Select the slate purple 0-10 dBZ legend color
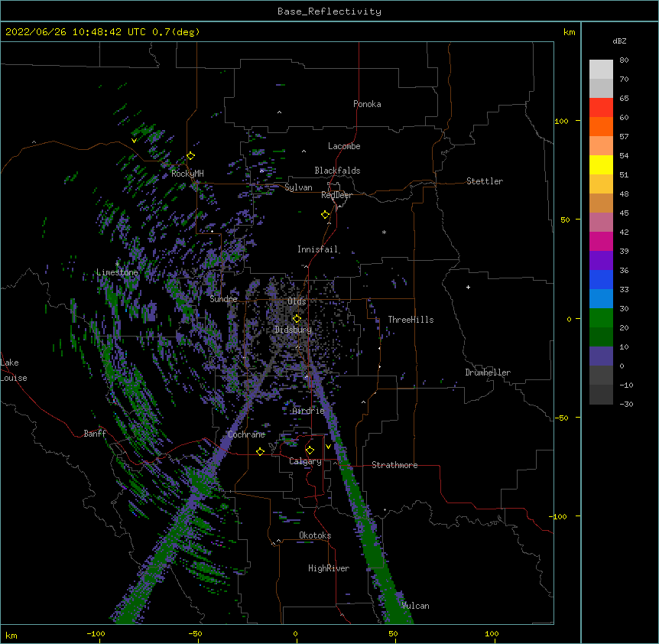 click(x=601, y=356)
